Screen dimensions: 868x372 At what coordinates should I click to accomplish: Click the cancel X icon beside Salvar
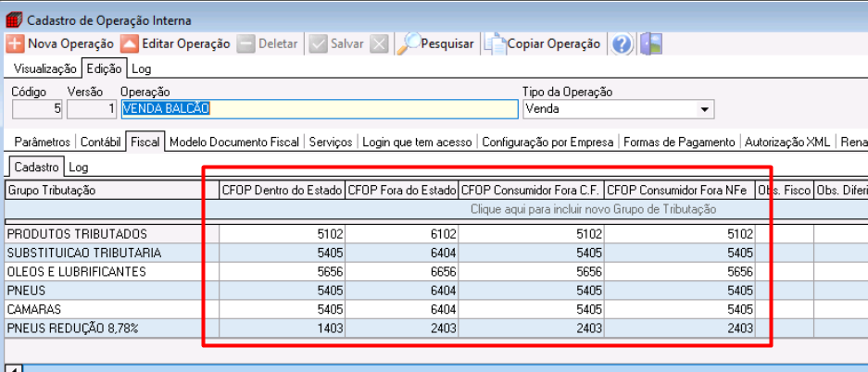[x=379, y=43]
